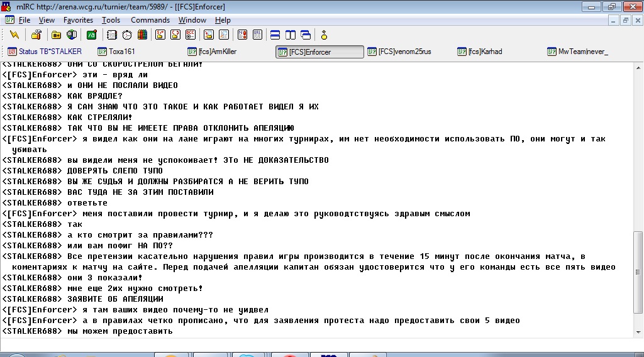Cascade windows using toolbar icon
644x357 pixels.
(x=306, y=35)
